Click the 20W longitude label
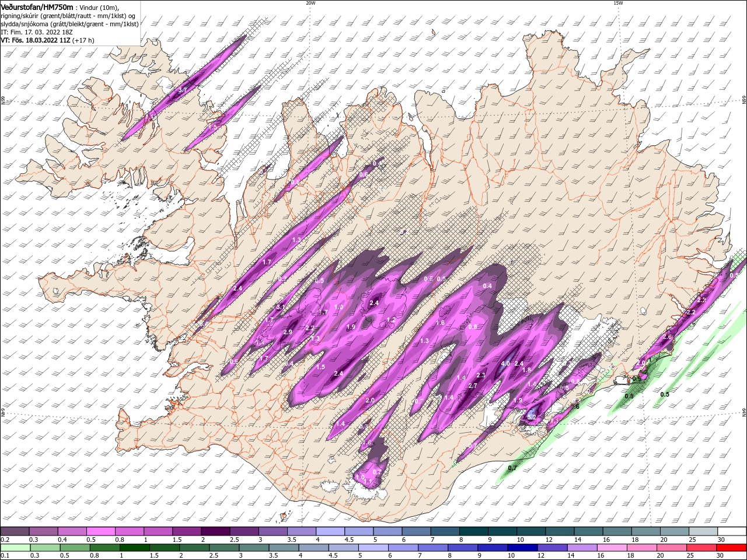Image resolution: width=747 pixels, height=560 pixels. click(310, 3)
